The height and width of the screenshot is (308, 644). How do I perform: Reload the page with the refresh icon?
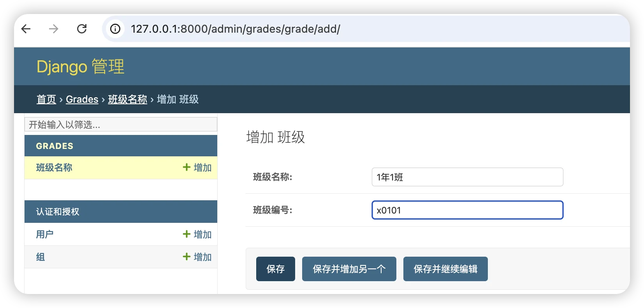coord(82,29)
